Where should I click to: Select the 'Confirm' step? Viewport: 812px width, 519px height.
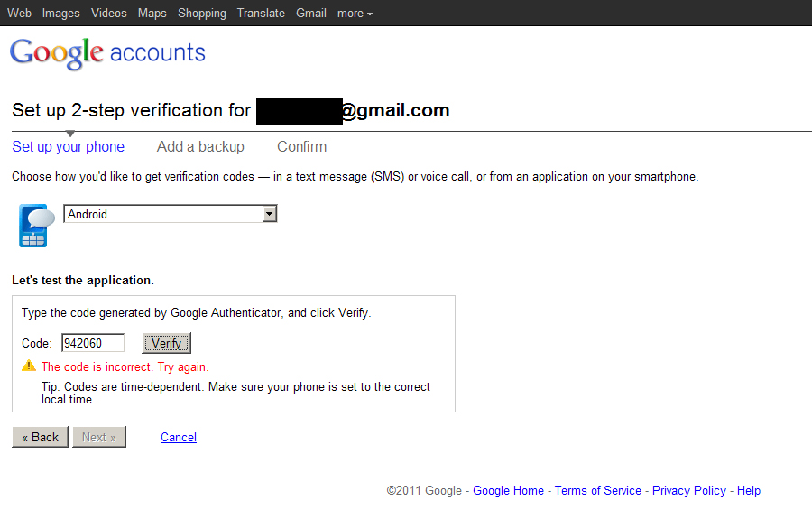click(302, 146)
